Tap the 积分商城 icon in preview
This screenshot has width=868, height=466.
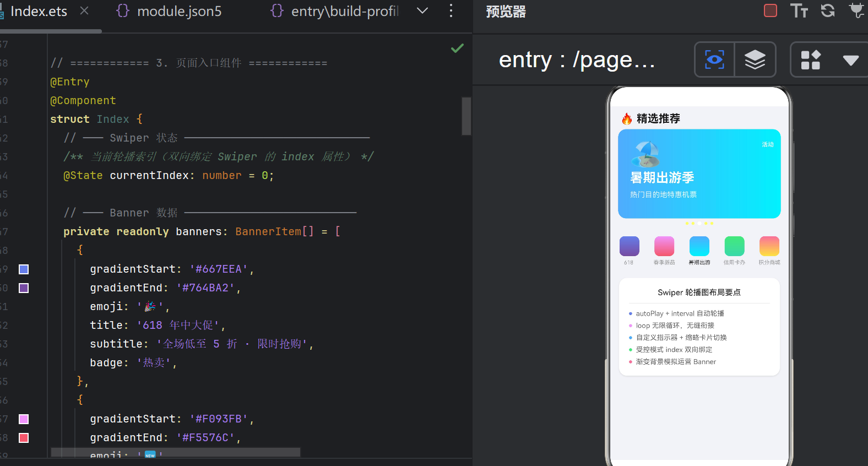click(x=769, y=246)
